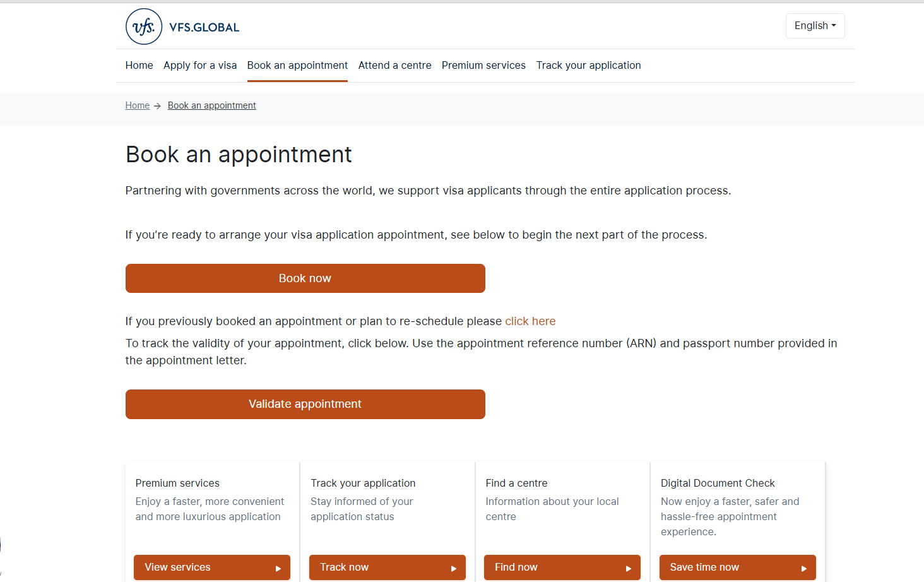Click the VFS Global logo
Image resolution: width=924 pixels, height=582 pixels.
182,27
